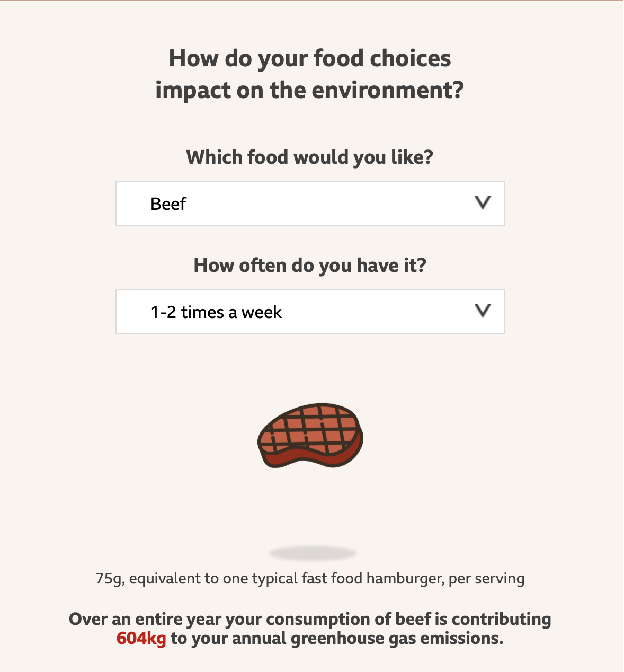Screen dimensions: 624x672
Task: Click the 'per serving' text
Action: tap(486, 579)
